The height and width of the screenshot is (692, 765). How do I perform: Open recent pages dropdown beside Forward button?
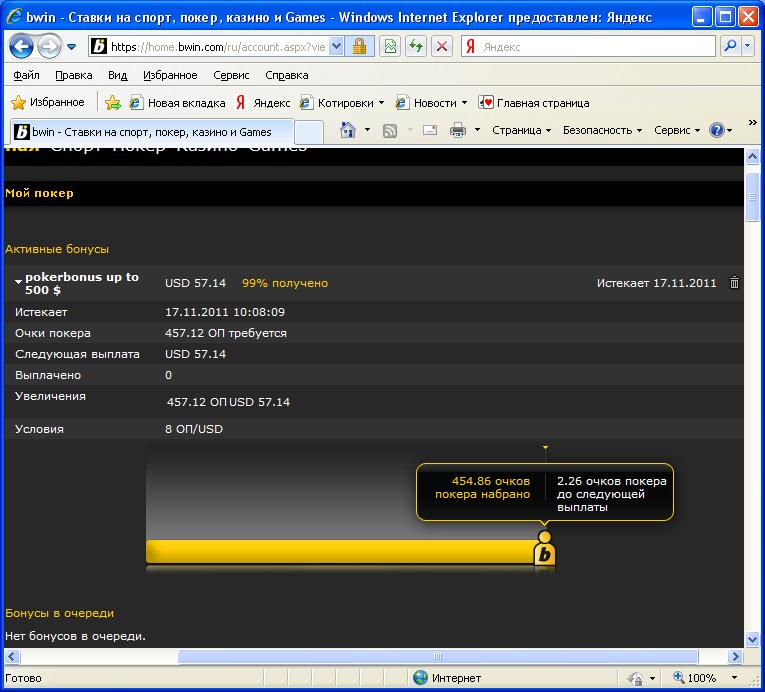coord(72,47)
